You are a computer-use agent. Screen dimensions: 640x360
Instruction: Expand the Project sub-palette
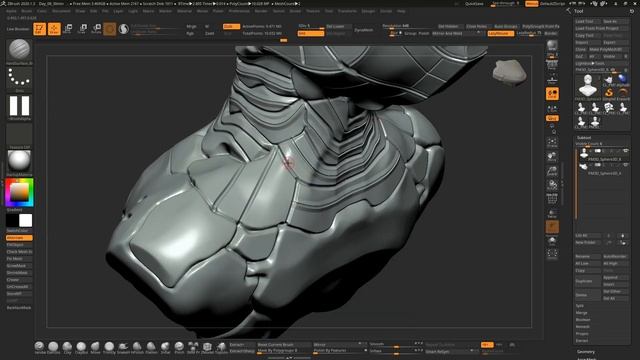click(582, 333)
